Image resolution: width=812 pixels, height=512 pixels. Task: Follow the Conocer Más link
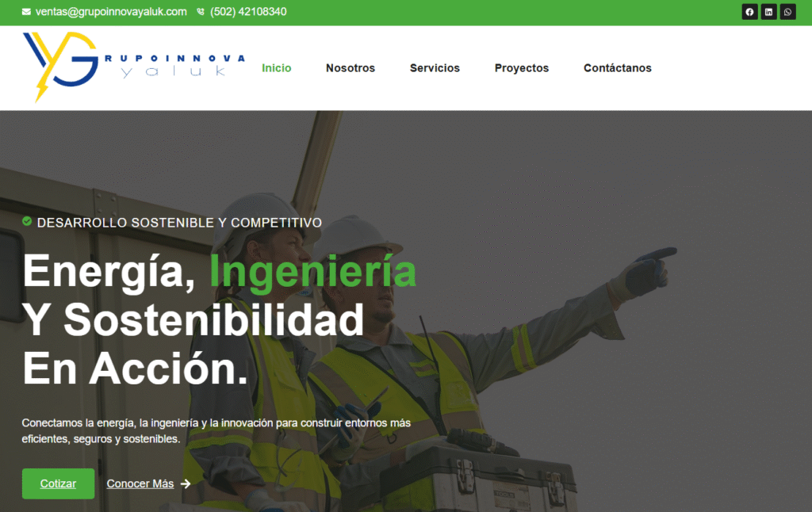coord(140,483)
